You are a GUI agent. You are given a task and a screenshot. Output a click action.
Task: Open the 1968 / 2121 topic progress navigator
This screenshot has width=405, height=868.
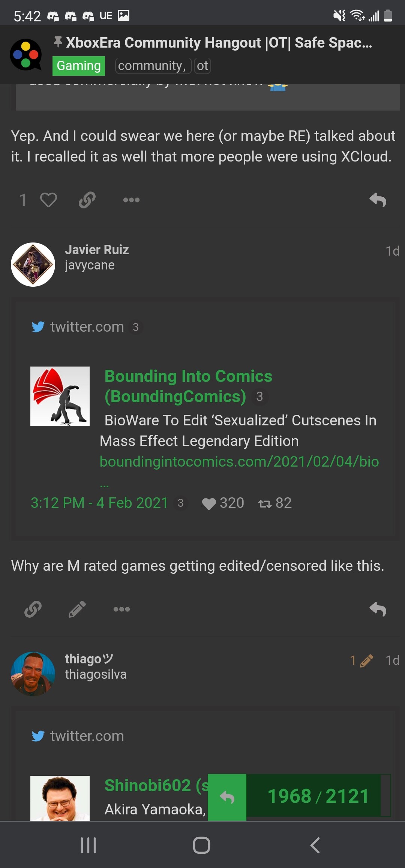[318, 796]
